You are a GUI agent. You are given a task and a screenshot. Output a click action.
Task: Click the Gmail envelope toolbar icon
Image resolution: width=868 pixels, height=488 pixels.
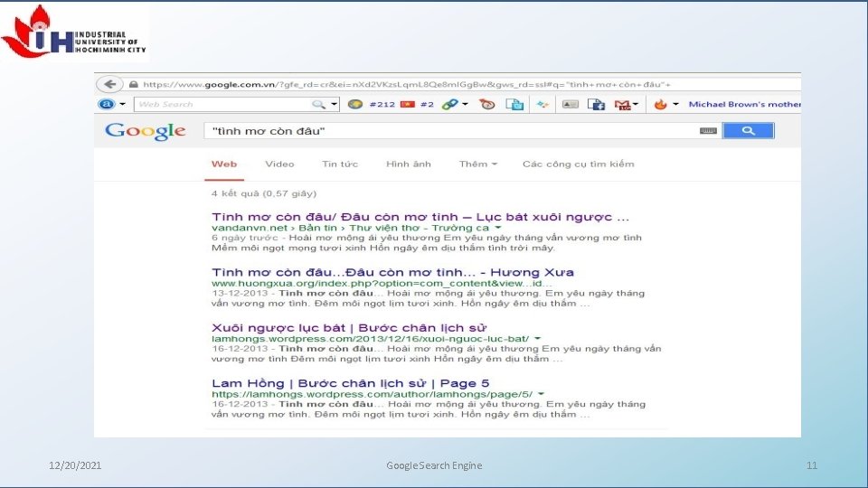[623, 105]
